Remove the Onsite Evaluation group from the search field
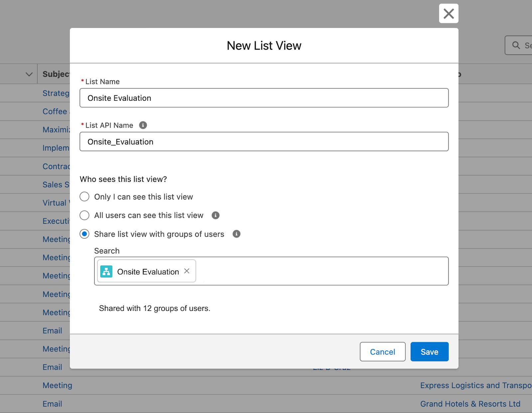The height and width of the screenshot is (413, 532). tap(187, 271)
